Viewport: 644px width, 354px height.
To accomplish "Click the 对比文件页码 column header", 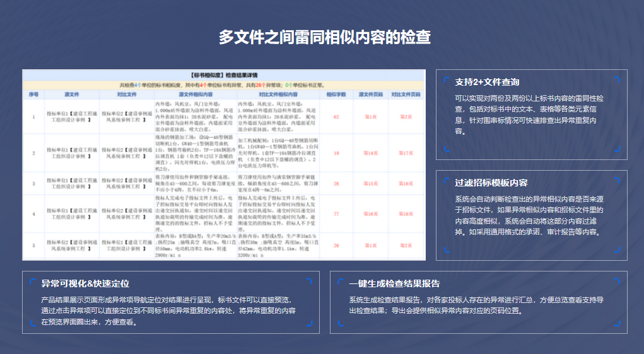I will pos(406,94).
